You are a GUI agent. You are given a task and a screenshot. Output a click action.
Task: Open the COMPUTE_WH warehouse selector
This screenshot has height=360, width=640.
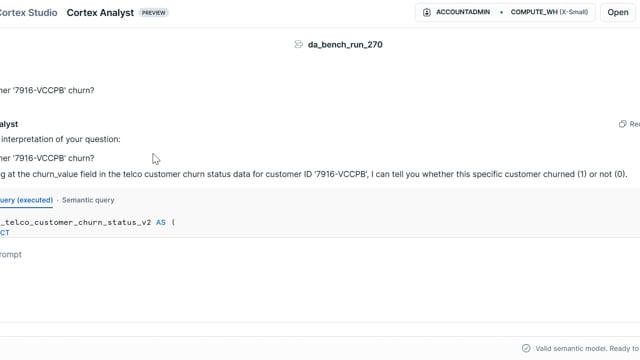(x=545, y=12)
